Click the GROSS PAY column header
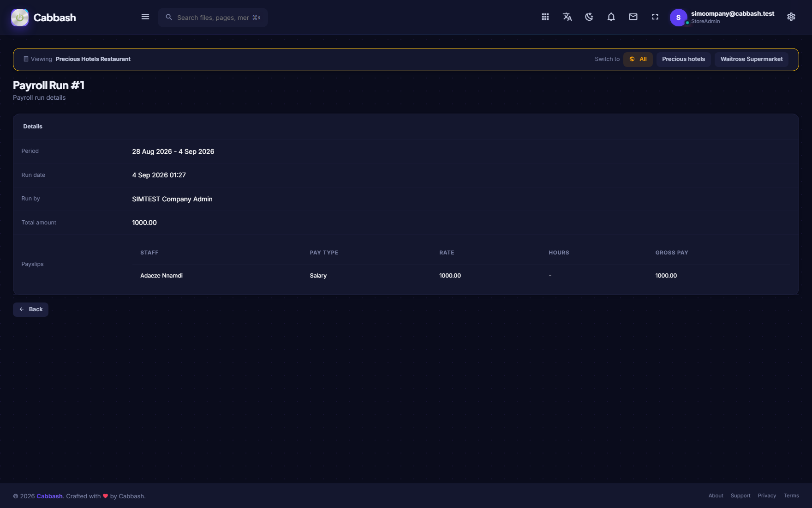The width and height of the screenshot is (812, 508). click(672, 253)
